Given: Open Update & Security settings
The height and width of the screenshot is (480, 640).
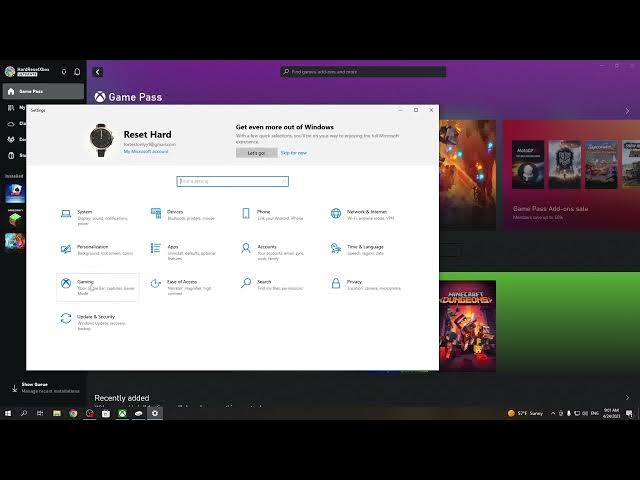Looking at the screenshot, I should pyautogui.click(x=97, y=322).
